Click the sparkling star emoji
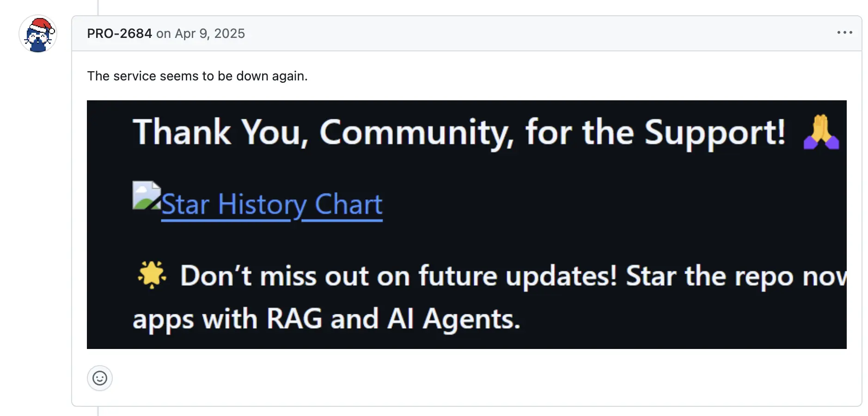This screenshot has width=868, height=416. [x=152, y=275]
